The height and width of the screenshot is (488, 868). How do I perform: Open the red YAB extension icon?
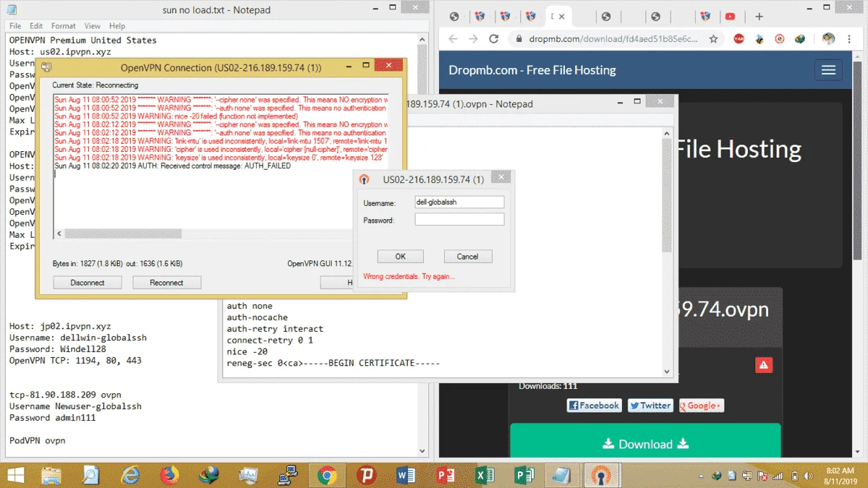coord(739,39)
